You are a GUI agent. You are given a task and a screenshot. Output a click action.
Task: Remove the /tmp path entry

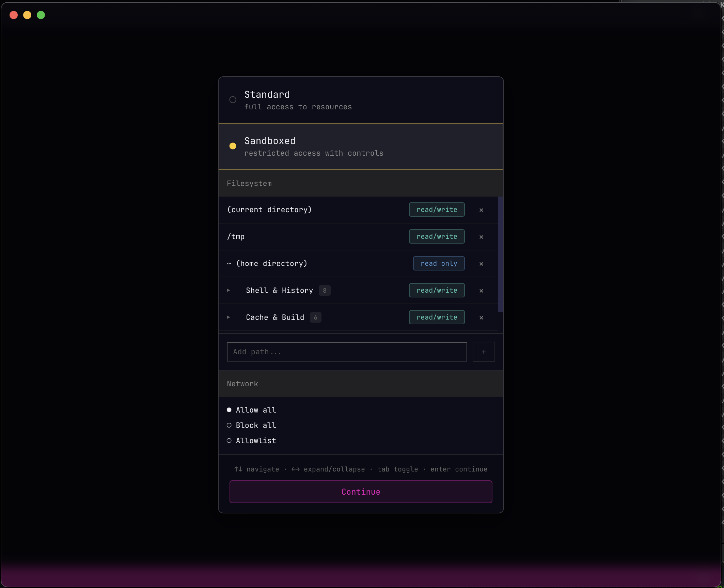pos(481,236)
